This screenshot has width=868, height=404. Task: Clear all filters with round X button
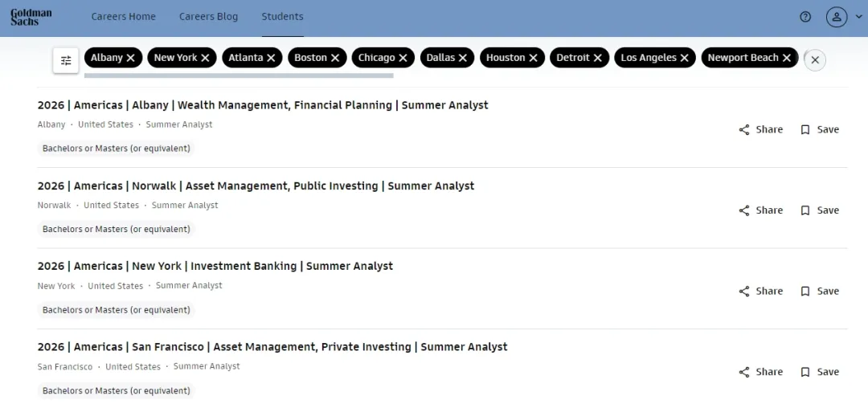point(815,60)
